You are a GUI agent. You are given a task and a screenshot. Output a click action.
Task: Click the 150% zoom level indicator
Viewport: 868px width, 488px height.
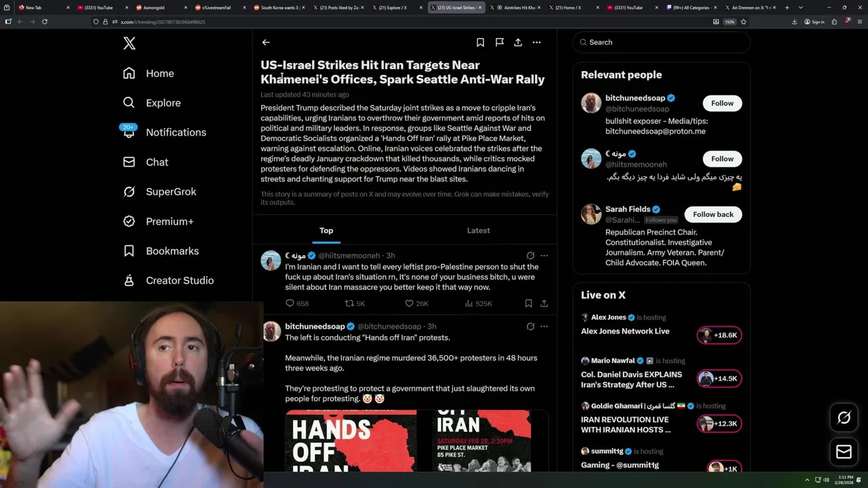pos(730,22)
